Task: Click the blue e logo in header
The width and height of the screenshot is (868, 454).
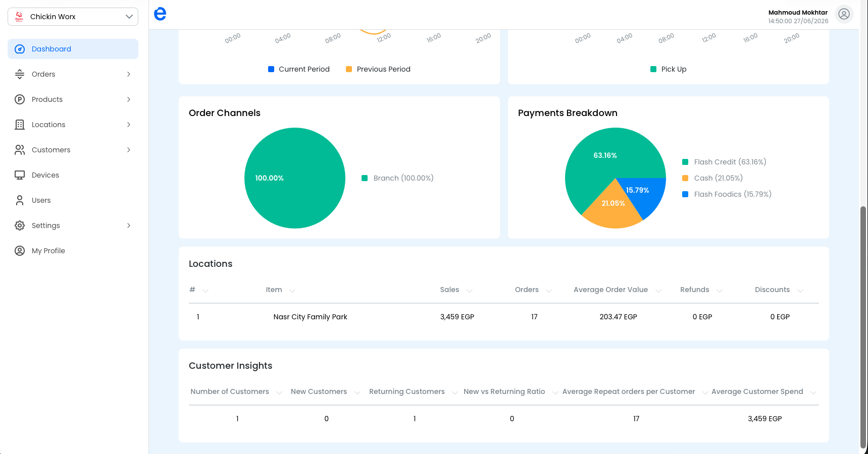Action: pyautogui.click(x=160, y=14)
